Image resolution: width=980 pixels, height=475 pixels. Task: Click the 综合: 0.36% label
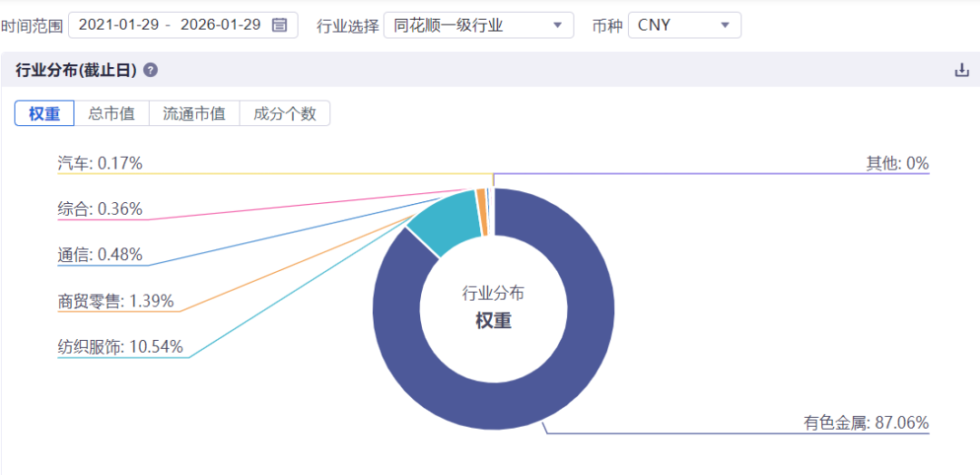(100, 209)
